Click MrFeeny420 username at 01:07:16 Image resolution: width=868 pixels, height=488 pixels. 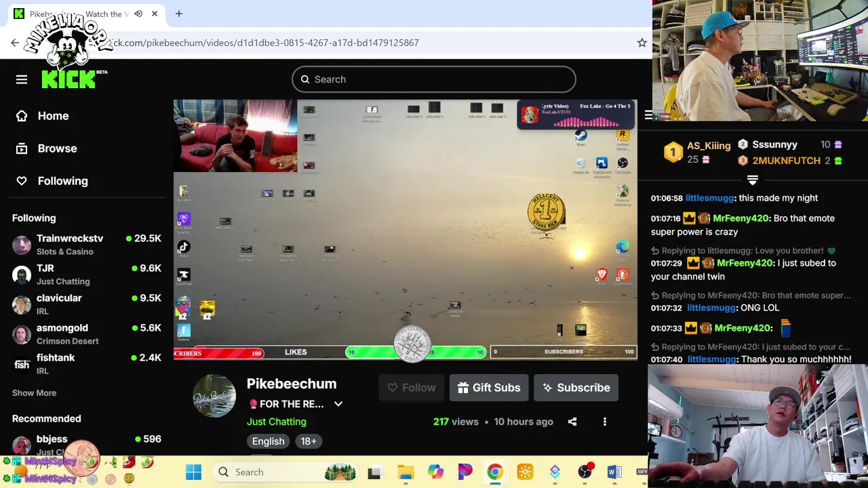click(x=740, y=218)
